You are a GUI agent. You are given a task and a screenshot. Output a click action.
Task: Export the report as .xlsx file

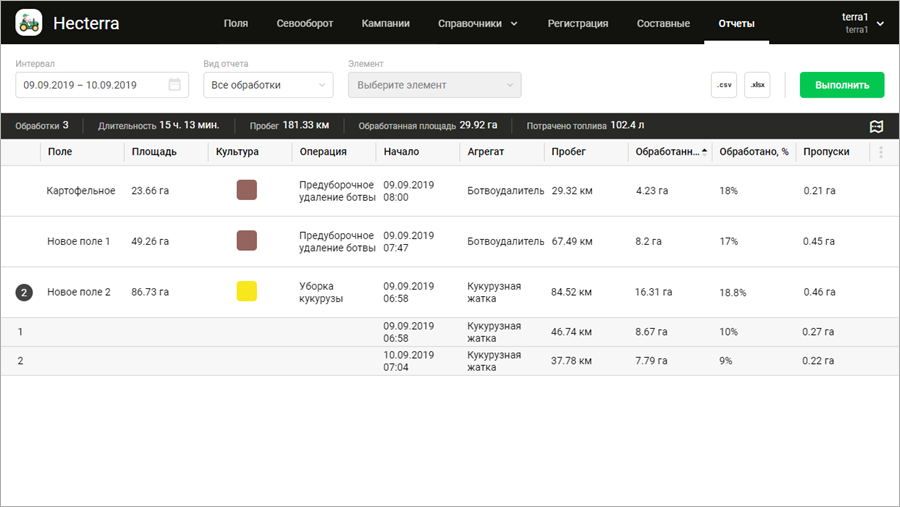[x=757, y=85]
